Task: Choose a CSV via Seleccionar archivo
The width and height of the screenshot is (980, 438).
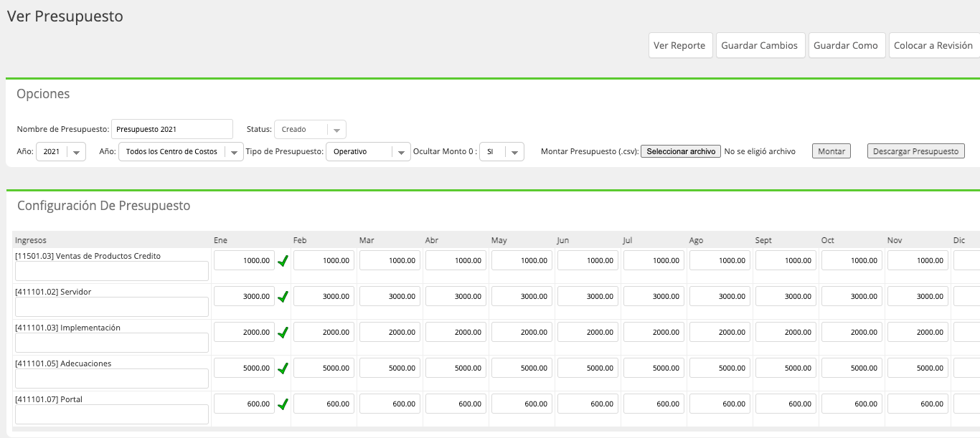Action: (681, 152)
